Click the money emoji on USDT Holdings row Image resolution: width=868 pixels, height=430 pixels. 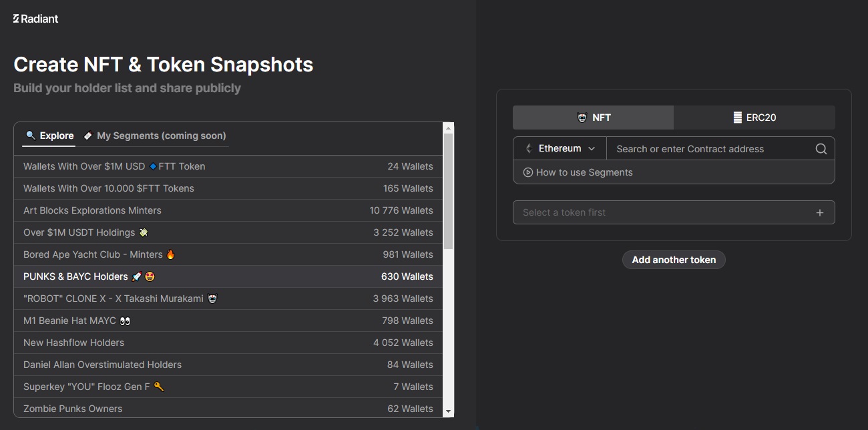tap(143, 232)
